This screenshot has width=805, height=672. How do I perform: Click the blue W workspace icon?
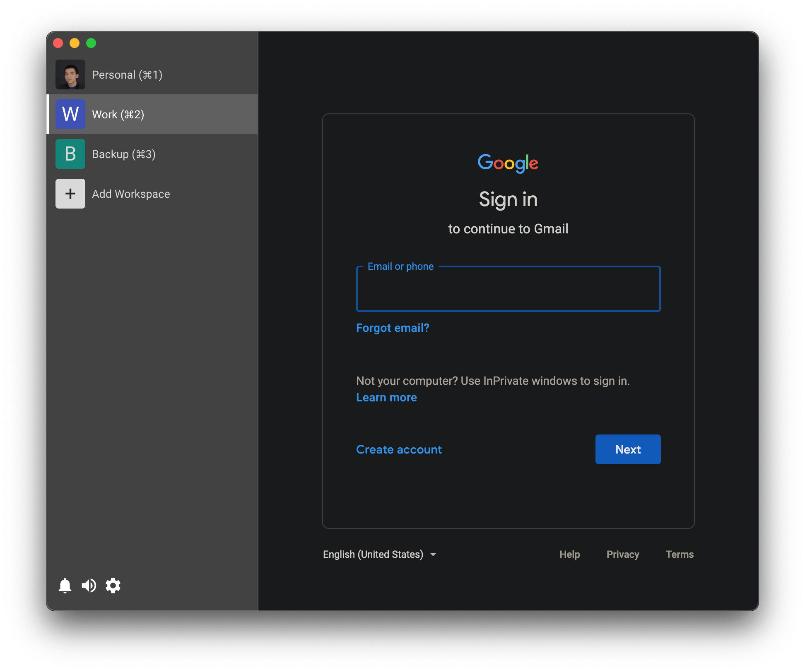(x=70, y=114)
